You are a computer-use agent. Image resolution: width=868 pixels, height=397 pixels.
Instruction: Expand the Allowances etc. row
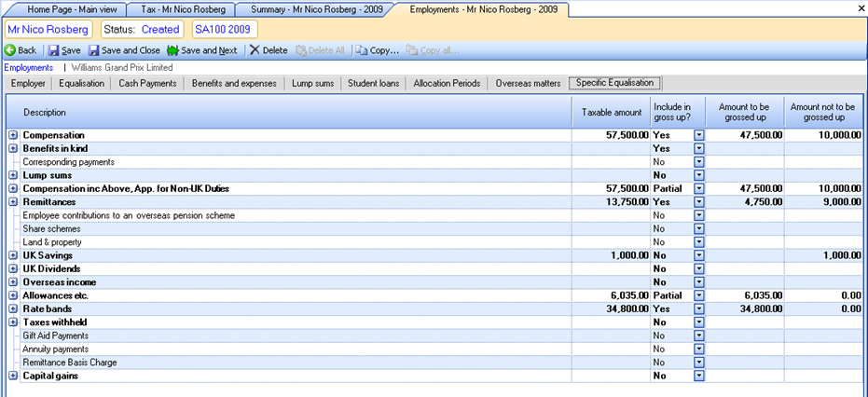pyautogui.click(x=13, y=295)
